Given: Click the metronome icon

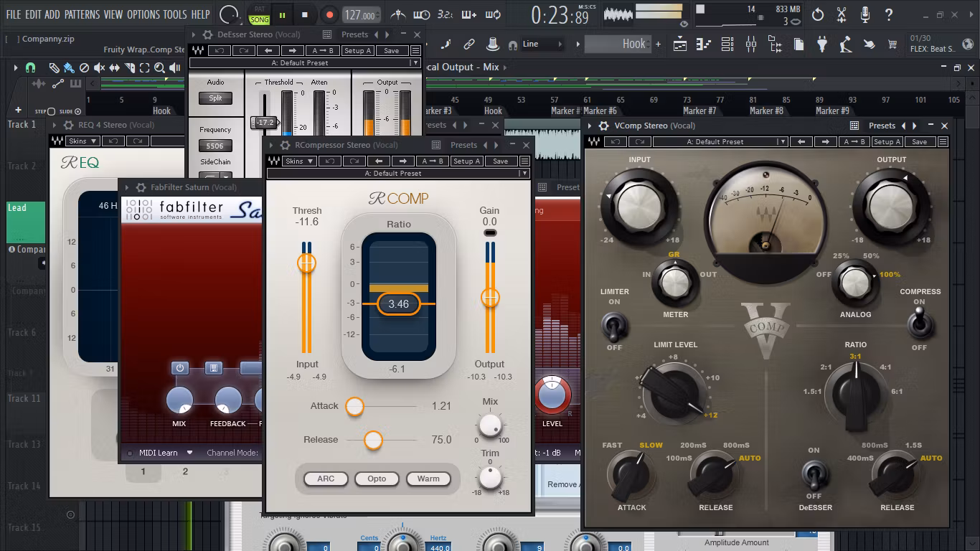Looking at the screenshot, I should pyautogui.click(x=398, y=14).
